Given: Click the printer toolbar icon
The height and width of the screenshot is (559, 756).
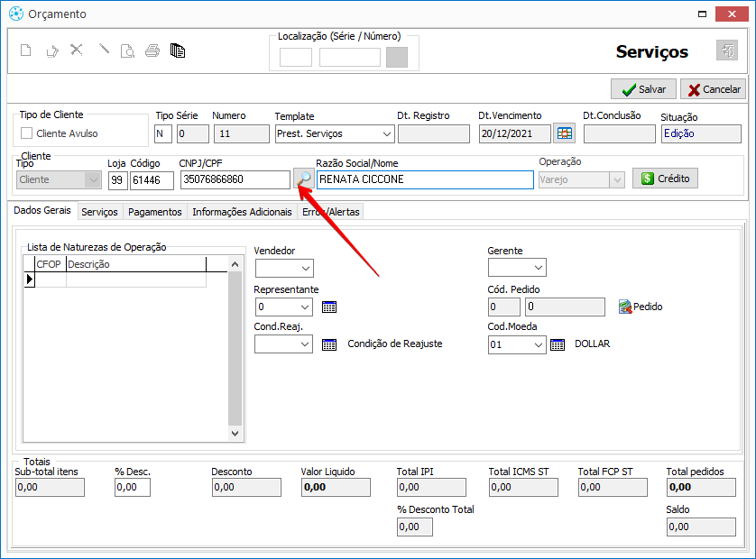Looking at the screenshot, I should pos(152,50).
